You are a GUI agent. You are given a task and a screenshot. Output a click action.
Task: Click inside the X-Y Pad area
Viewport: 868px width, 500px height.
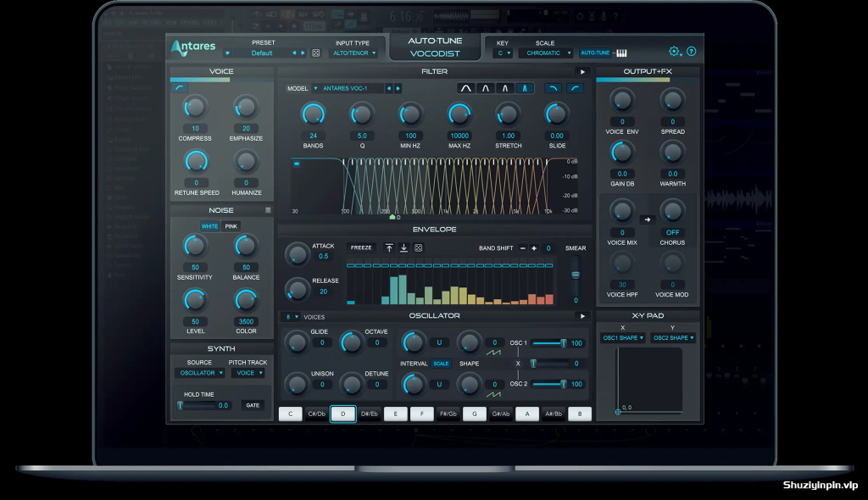point(649,380)
